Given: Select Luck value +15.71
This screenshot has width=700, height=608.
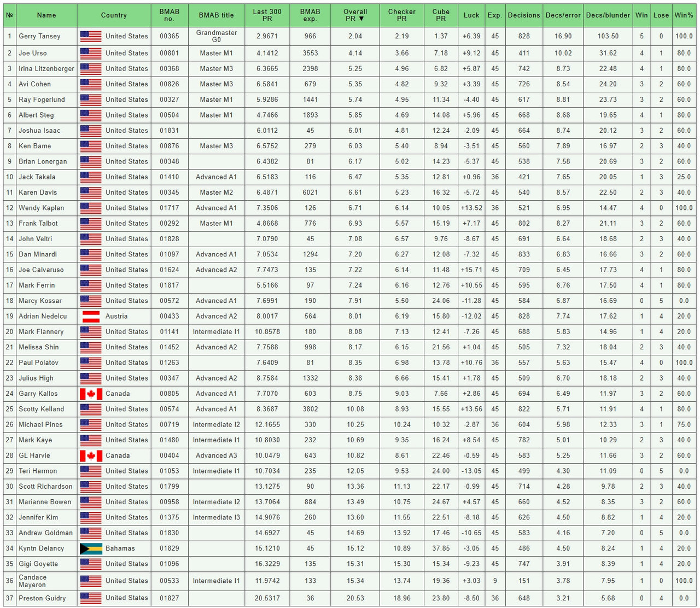Looking at the screenshot, I should 471,270.
